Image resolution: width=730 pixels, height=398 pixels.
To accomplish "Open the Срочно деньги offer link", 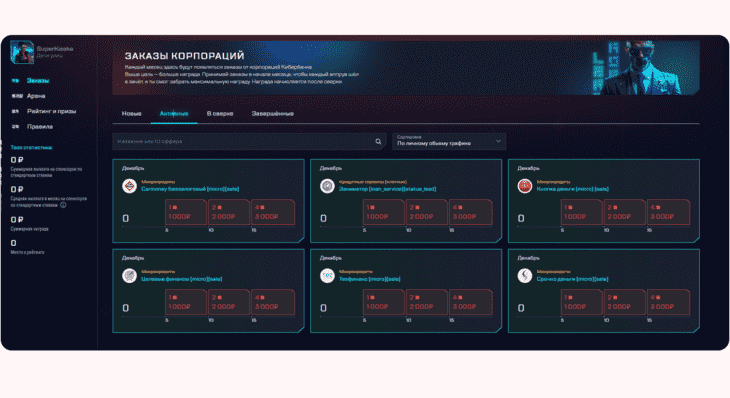I will coord(572,279).
